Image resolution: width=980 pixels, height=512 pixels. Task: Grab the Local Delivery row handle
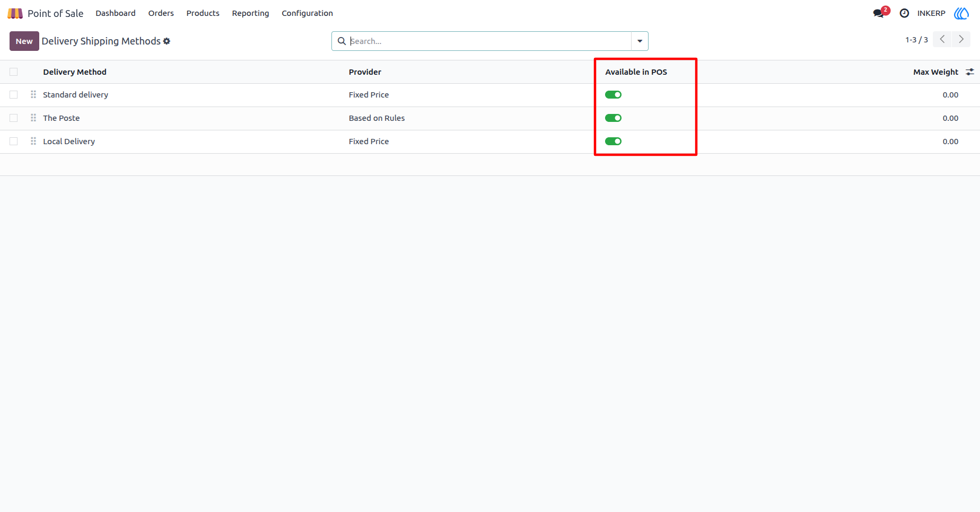coord(33,141)
